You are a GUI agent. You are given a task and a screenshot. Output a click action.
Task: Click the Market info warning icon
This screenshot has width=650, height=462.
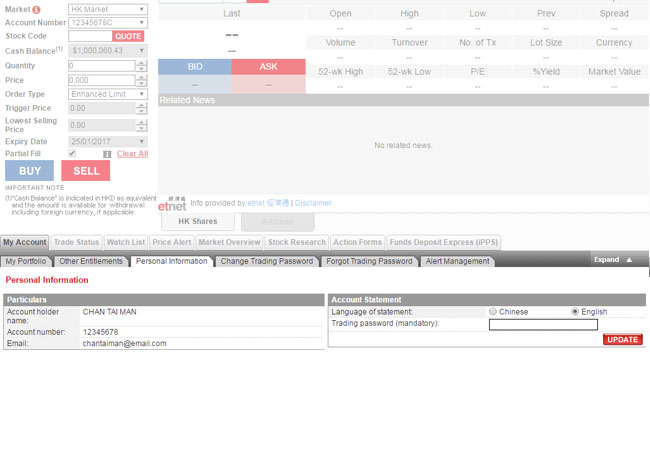click(x=37, y=9)
